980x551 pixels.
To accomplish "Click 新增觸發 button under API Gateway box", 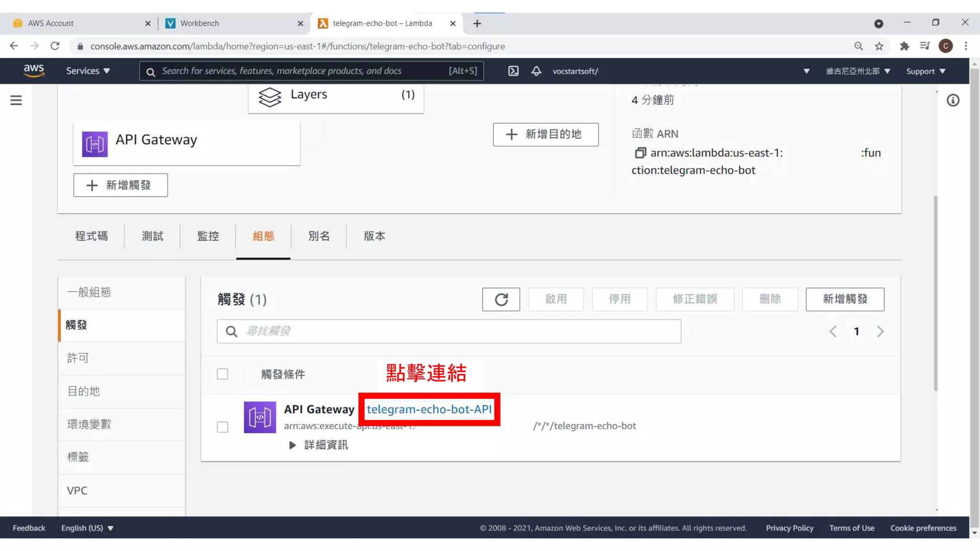I will [121, 185].
